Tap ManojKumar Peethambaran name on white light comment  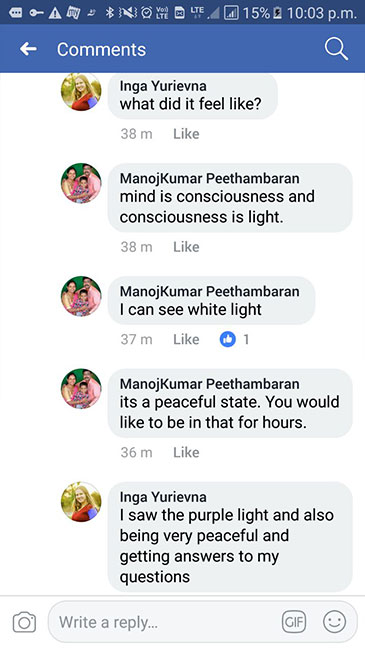pyautogui.click(x=210, y=292)
